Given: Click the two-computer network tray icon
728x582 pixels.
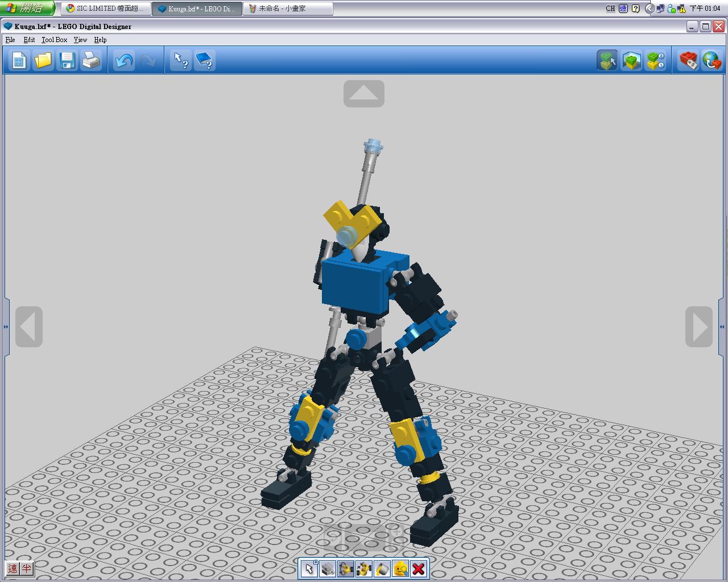Looking at the screenshot, I should click(x=660, y=9).
